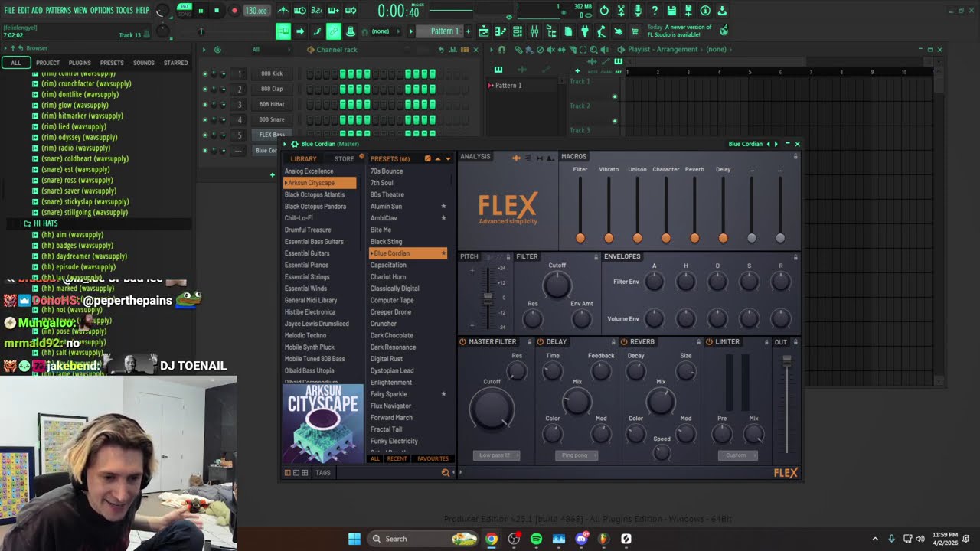The width and height of the screenshot is (980, 551).
Task: Click the save project floppy icon
Action: [x=671, y=11]
